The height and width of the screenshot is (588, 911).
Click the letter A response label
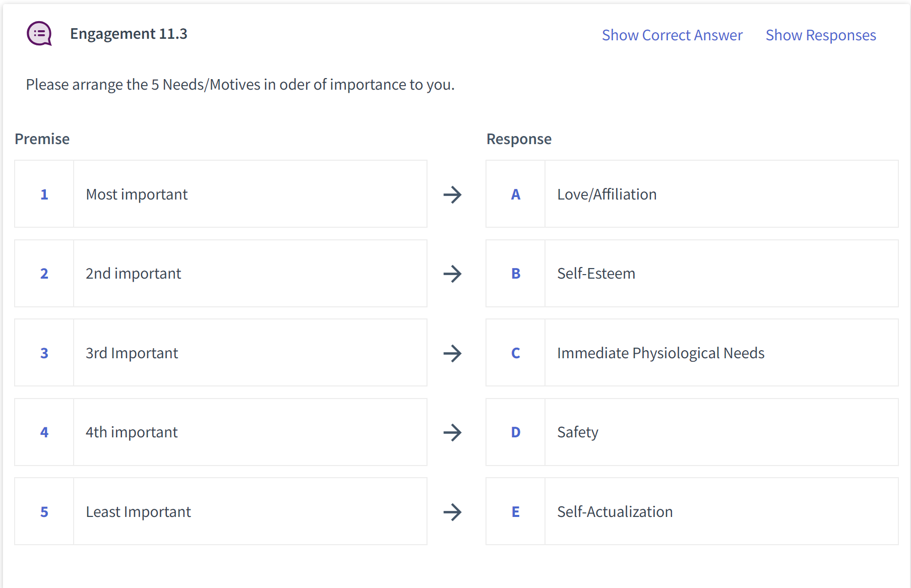515,194
